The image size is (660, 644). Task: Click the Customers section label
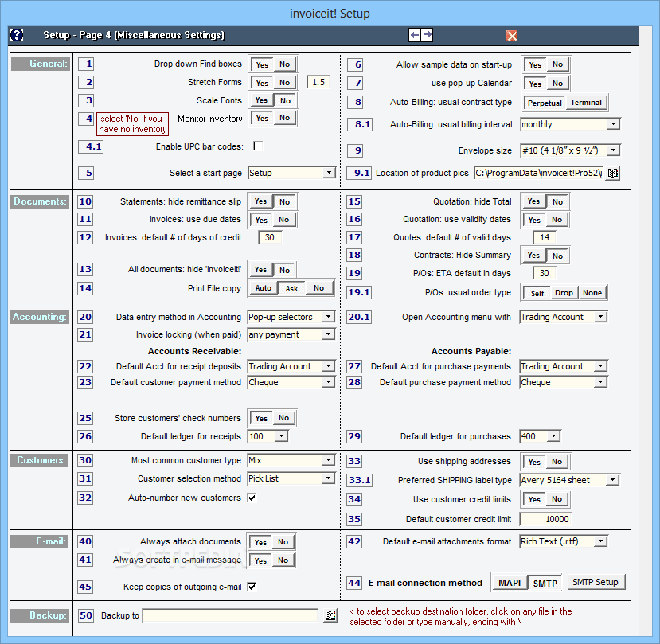[40, 460]
